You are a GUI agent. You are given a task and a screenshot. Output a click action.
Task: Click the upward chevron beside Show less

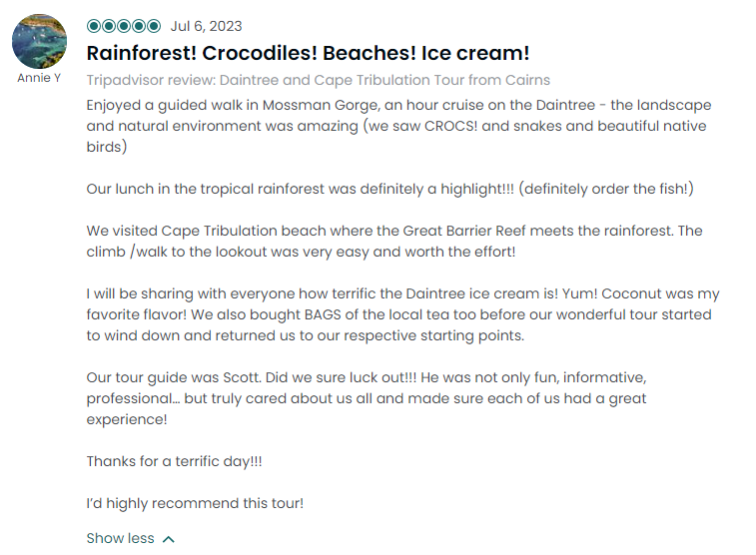click(168, 539)
